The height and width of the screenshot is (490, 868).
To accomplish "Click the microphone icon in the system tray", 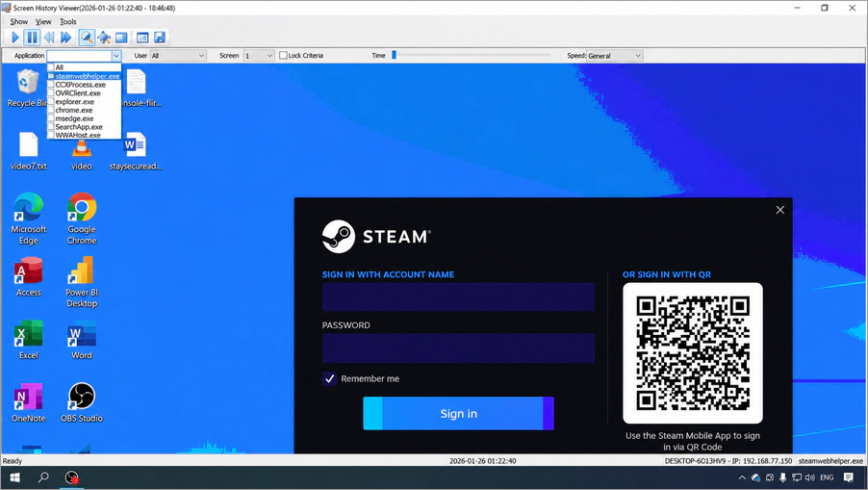I will [782, 477].
